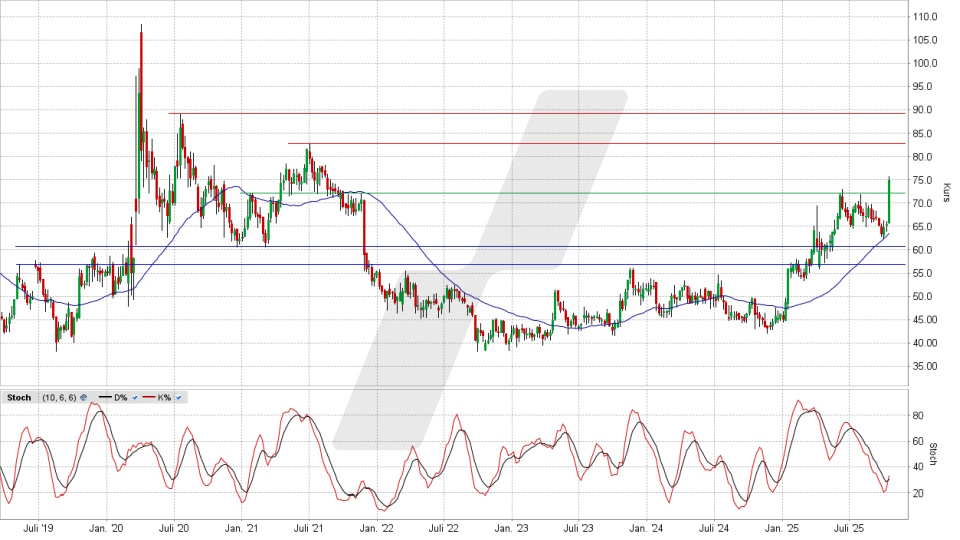Click the 110.0 price axis label
The image size is (960, 540).
point(923,17)
